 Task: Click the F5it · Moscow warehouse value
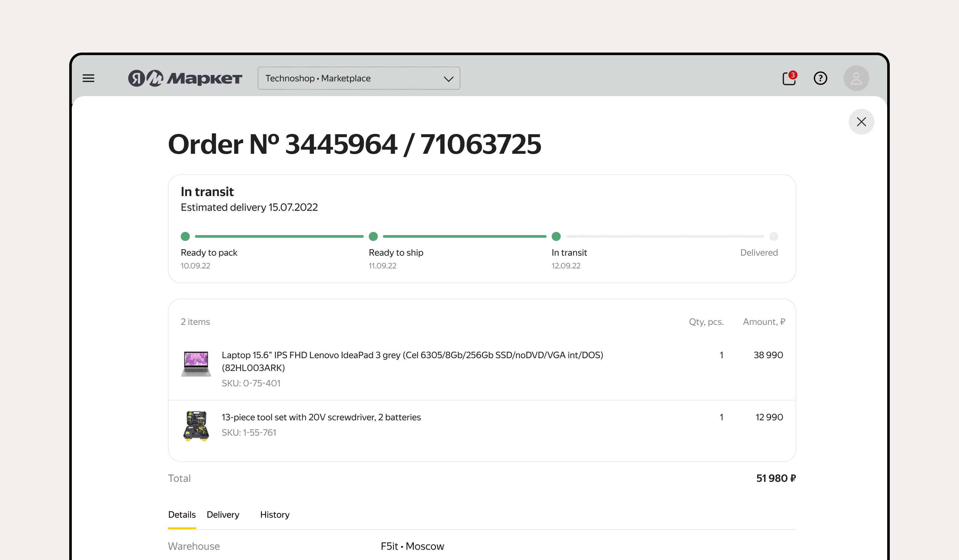413,546
